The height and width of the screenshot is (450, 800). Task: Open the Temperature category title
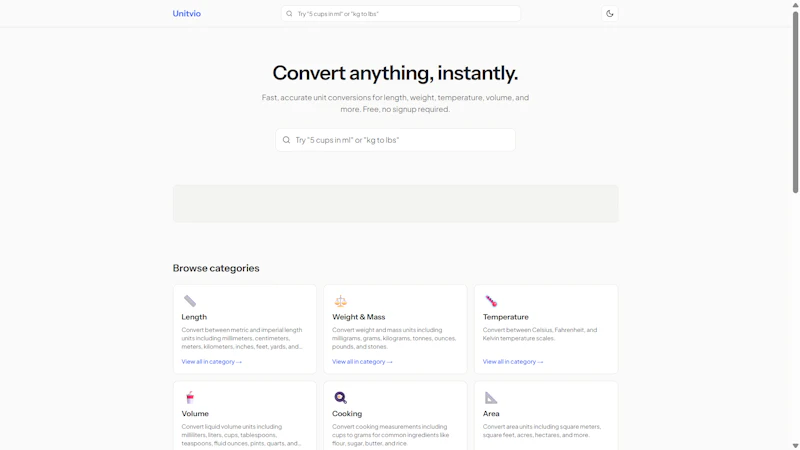(506, 317)
